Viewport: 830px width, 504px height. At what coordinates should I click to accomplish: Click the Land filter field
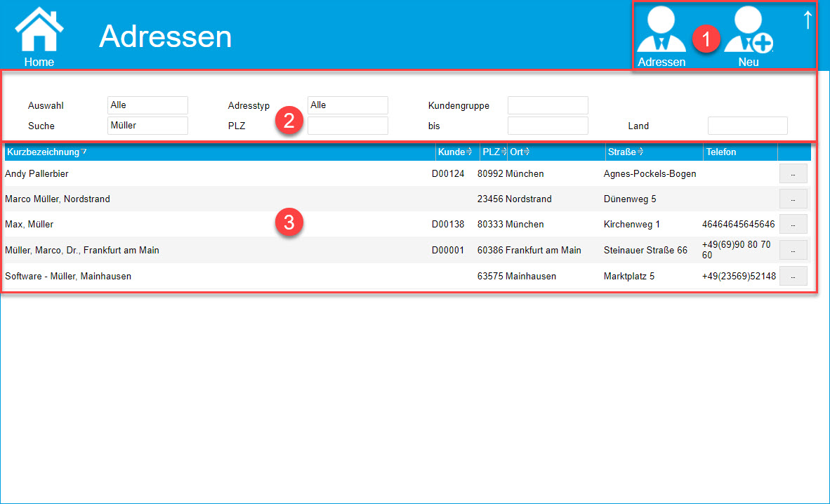pos(747,126)
